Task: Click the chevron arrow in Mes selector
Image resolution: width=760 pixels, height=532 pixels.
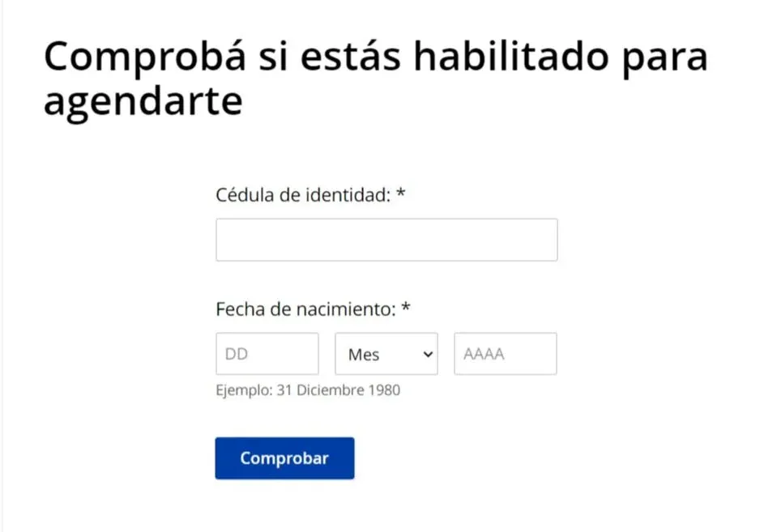Action: tap(429, 354)
